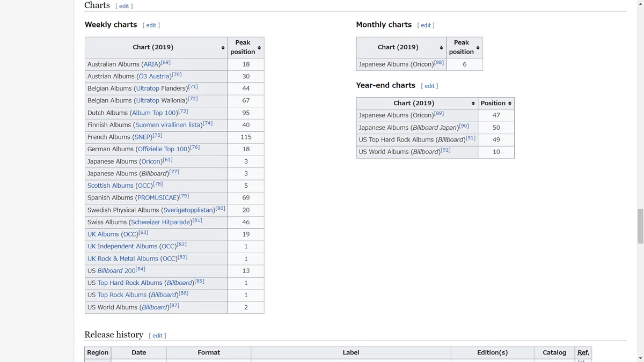Edit the Charts section
Viewport: 644px width, 362px height.
tap(124, 6)
